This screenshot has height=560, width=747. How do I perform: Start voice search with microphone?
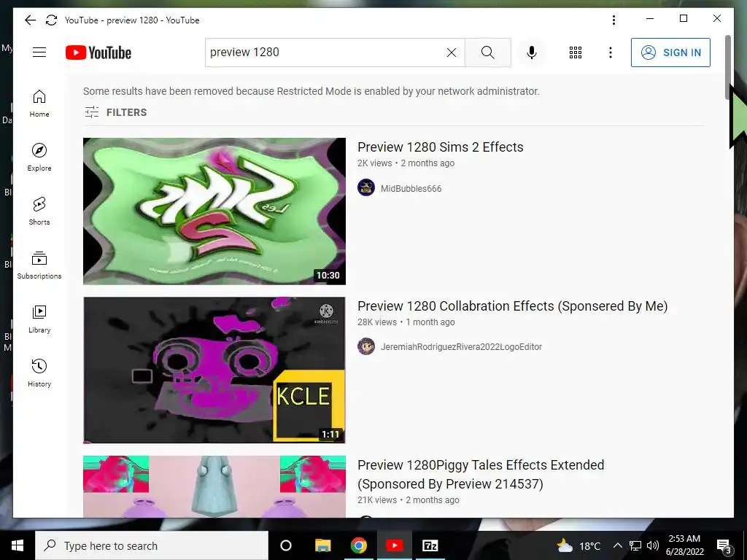click(x=532, y=52)
